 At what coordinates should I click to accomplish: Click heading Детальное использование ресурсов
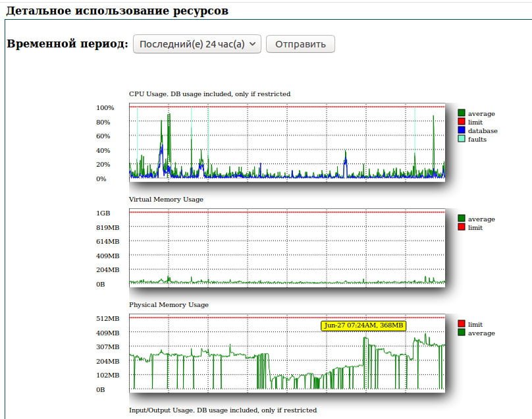pyautogui.click(x=117, y=11)
